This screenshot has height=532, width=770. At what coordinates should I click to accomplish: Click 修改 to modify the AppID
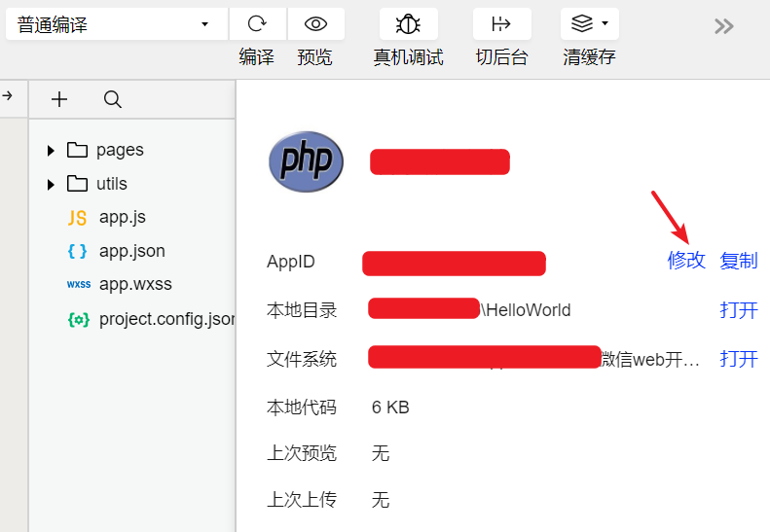(686, 260)
